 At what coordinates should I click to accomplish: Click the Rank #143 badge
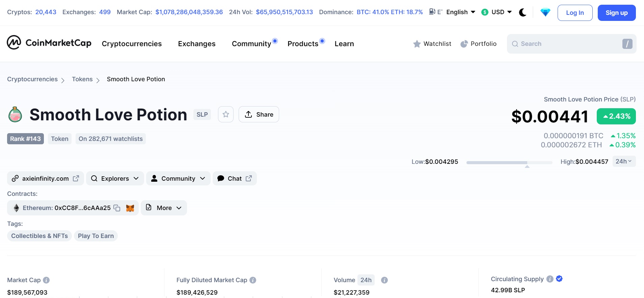pyautogui.click(x=25, y=139)
